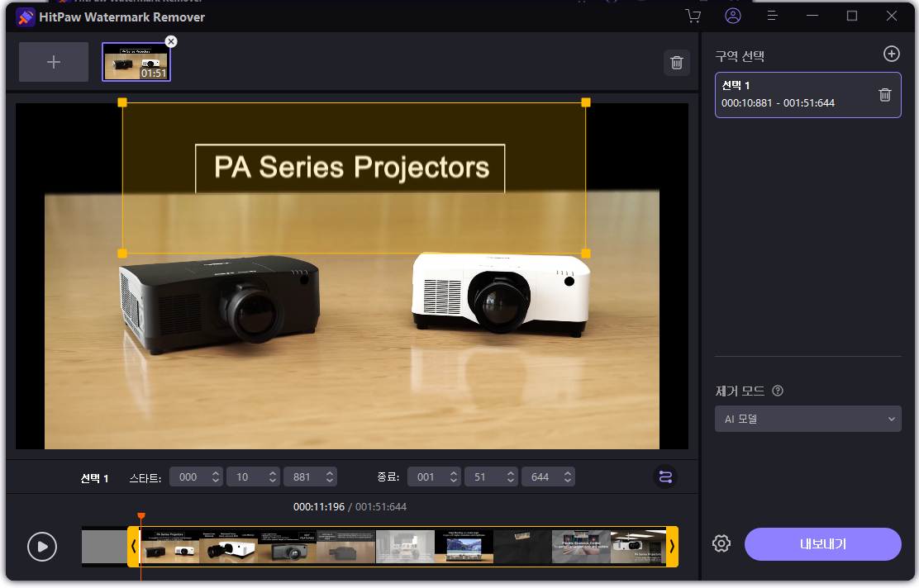Click the sync duration icon beside end time
The image size is (919, 588).
click(x=665, y=477)
